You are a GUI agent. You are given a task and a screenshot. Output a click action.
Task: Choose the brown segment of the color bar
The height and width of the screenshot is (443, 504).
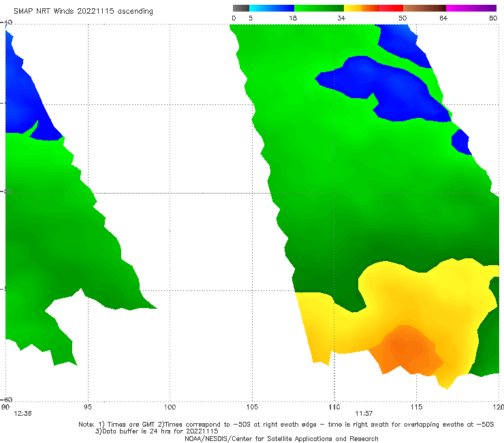424,8
